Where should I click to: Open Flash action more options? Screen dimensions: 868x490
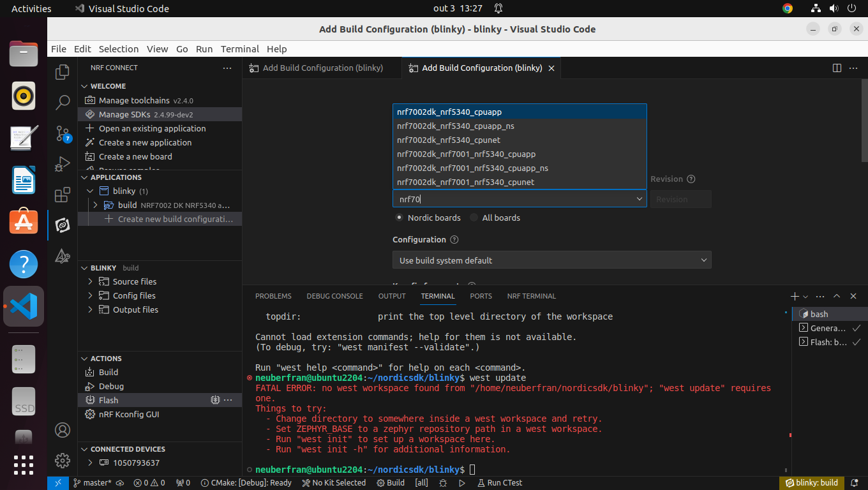coord(228,400)
